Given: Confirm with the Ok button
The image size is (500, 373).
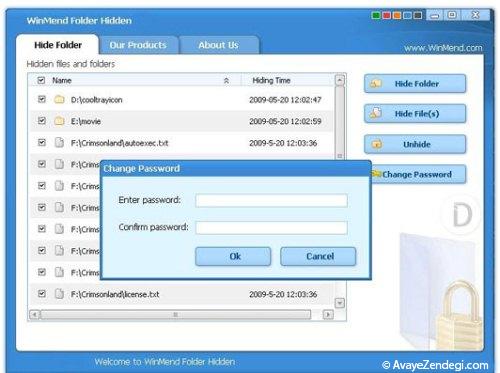Looking at the screenshot, I should click(233, 256).
